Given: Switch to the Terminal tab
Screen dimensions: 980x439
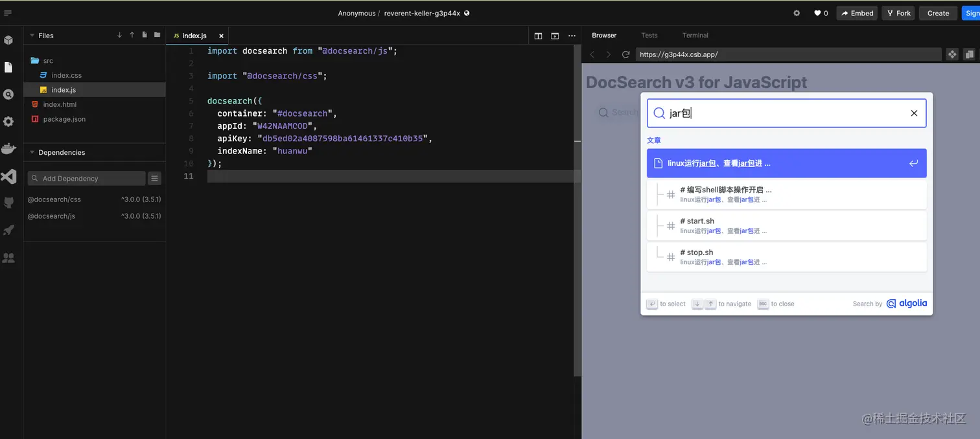Looking at the screenshot, I should [x=695, y=35].
